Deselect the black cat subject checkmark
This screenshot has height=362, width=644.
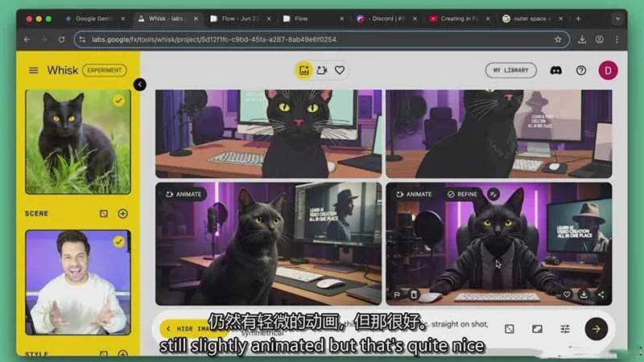[119, 101]
